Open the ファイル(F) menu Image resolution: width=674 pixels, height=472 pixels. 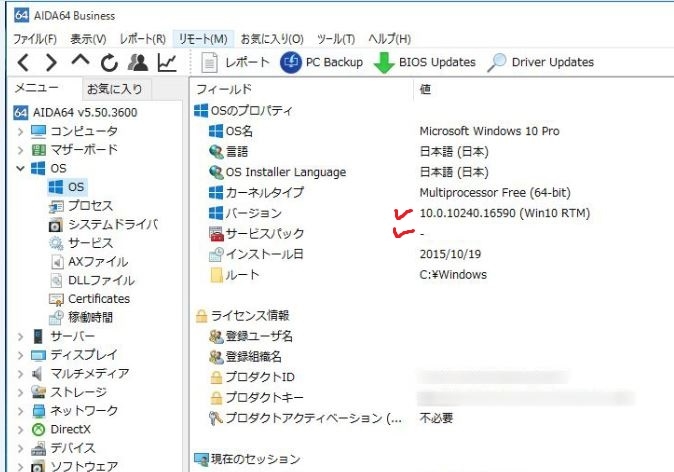[35, 39]
